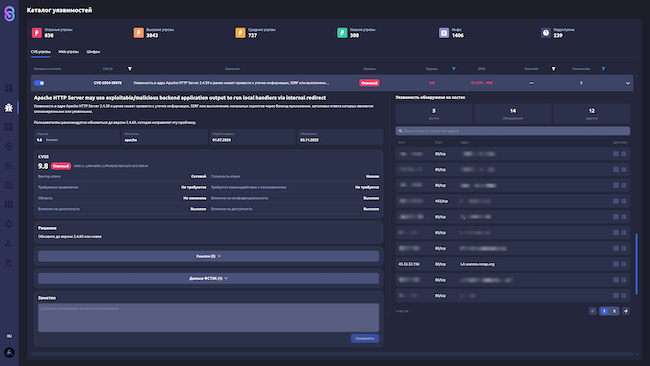Viewport: 650px width, 366px height.
Task: Click the green low threats icon 388
Action: (342, 33)
